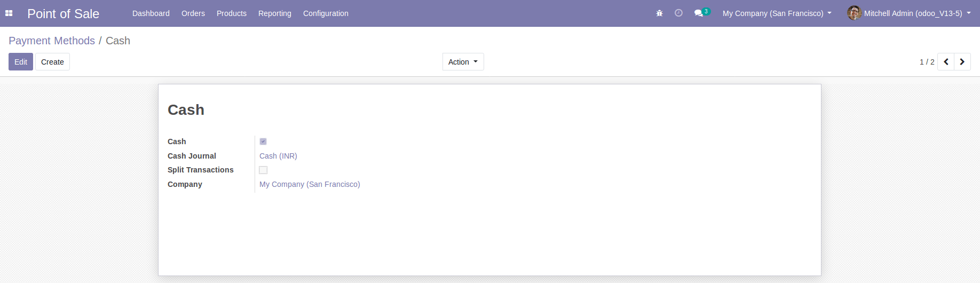Screen dimensions: 980x283
Task: Click the debug bug icon
Action: pyautogui.click(x=659, y=13)
